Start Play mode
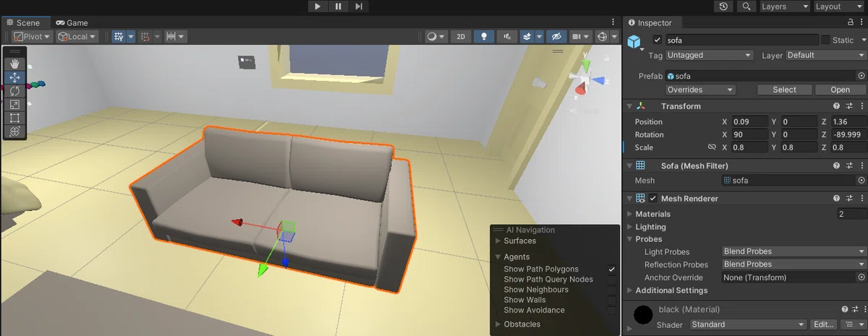Image resolution: width=868 pixels, height=336 pixels. pos(318,7)
